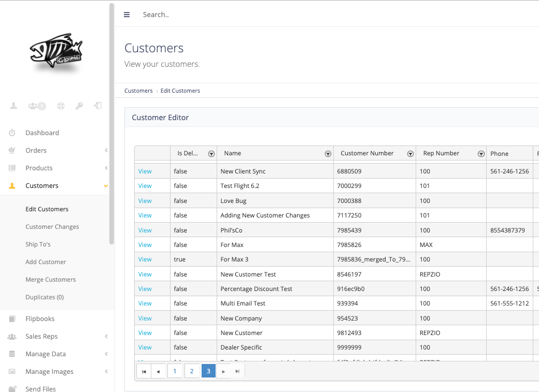Go to next page of grid

coord(223,371)
